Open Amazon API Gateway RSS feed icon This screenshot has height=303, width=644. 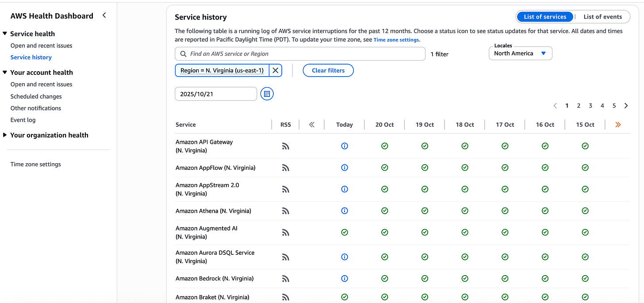(x=286, y=146)
